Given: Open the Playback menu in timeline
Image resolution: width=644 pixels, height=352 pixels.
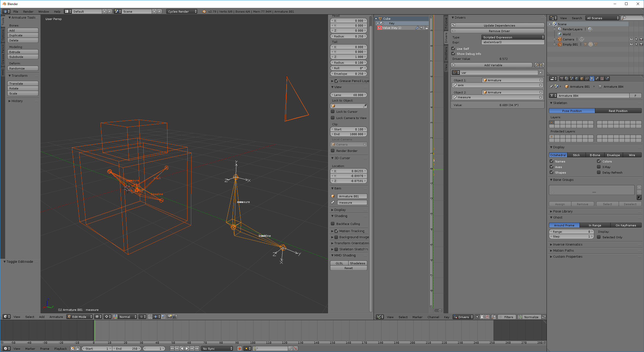Looking at the screenshot, I should pos(60,348).
